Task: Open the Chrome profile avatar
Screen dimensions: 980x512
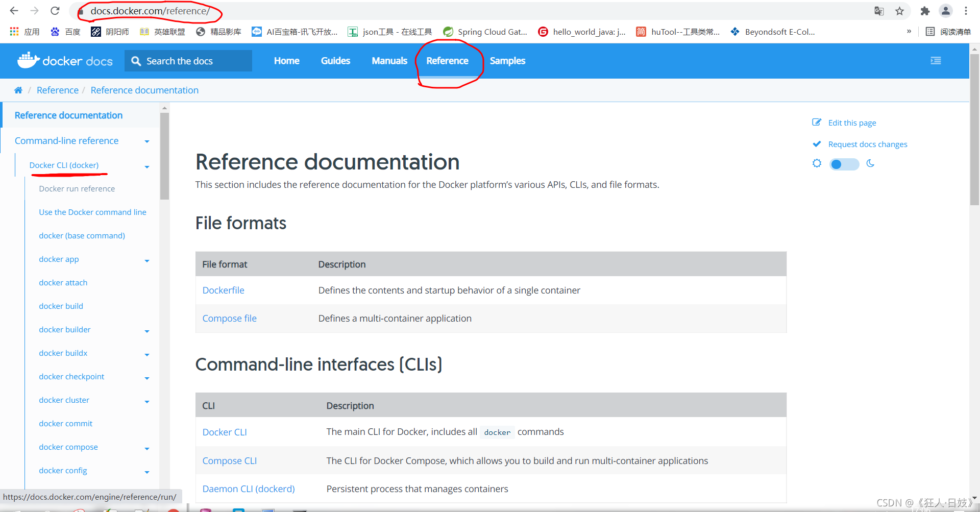Action: pos(946,11)
